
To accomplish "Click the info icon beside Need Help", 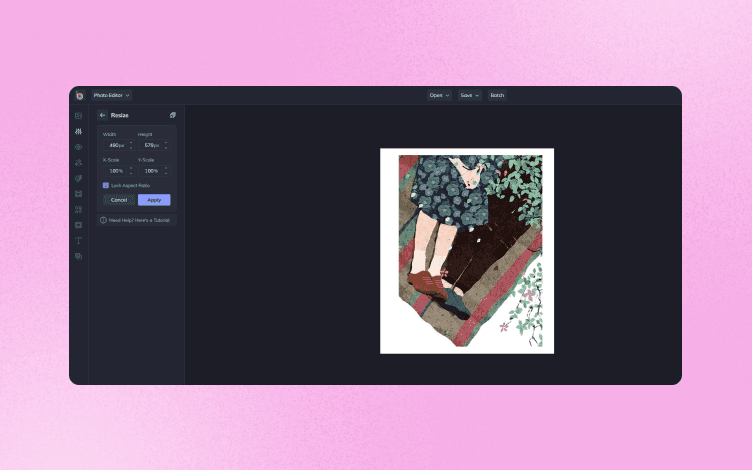I will pos(103,220).
